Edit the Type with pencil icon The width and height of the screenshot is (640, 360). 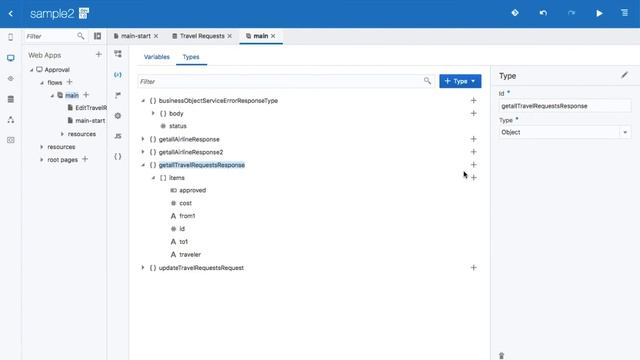click(624, 75)
